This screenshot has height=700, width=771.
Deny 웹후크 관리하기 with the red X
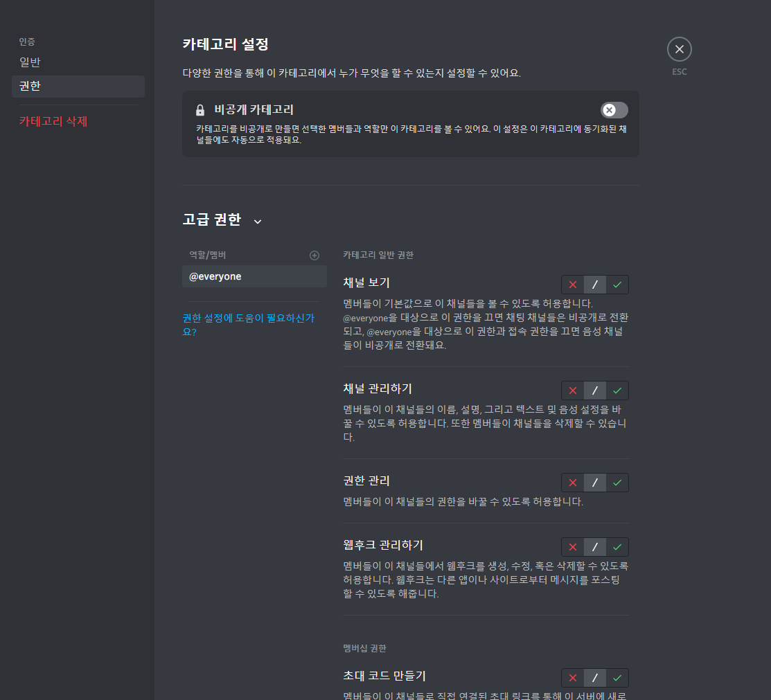tap(572, 547)
